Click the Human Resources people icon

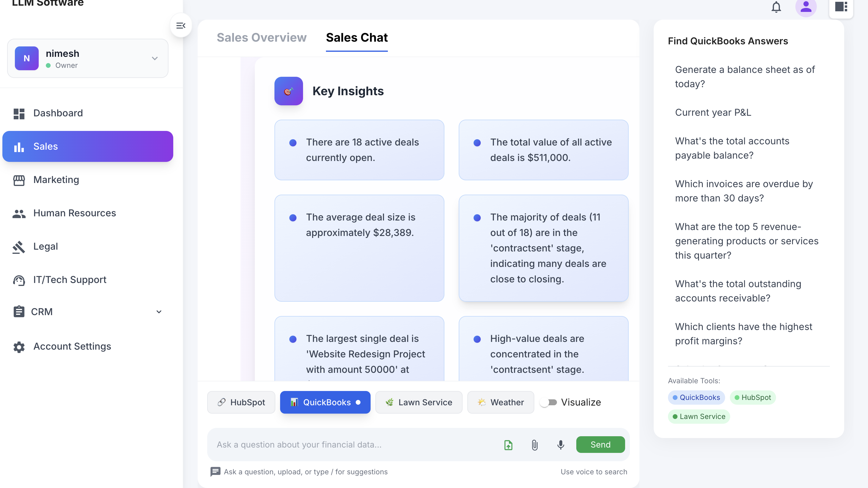point(19,213)
